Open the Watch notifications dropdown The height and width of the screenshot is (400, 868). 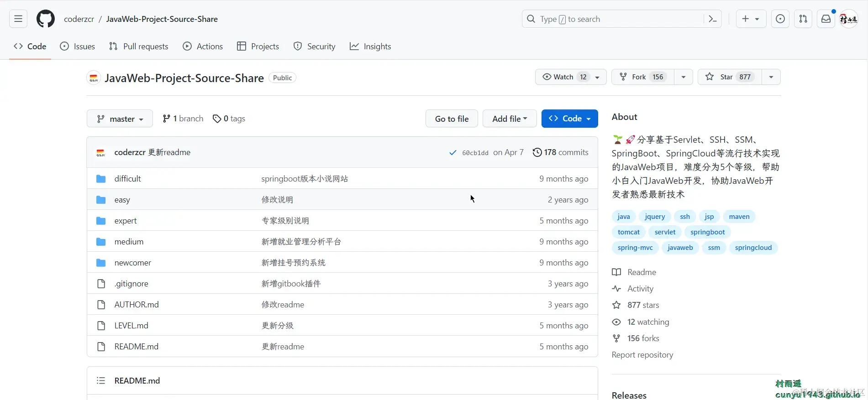571,77
